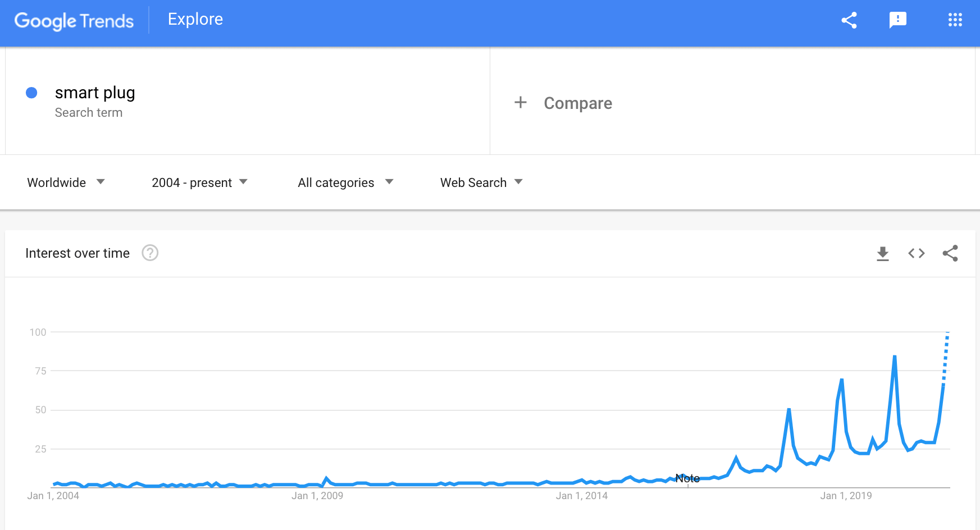
Task: Expand the All categories dropdown
Action: 346,182
